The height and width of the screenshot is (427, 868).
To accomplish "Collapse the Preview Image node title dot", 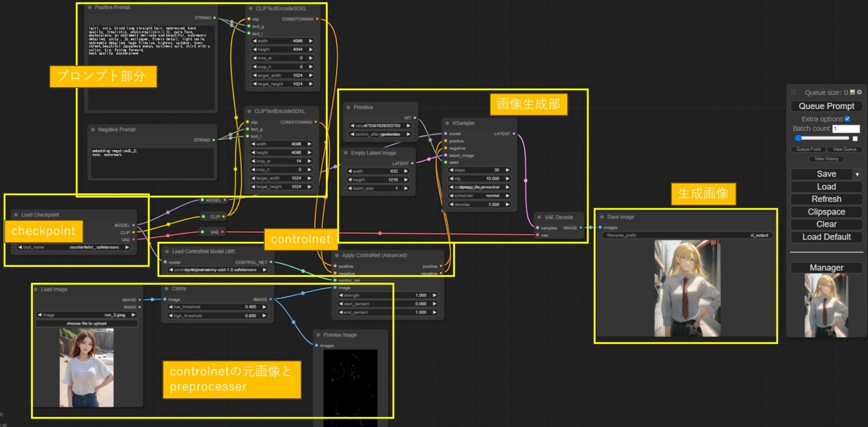I will 317,334.
